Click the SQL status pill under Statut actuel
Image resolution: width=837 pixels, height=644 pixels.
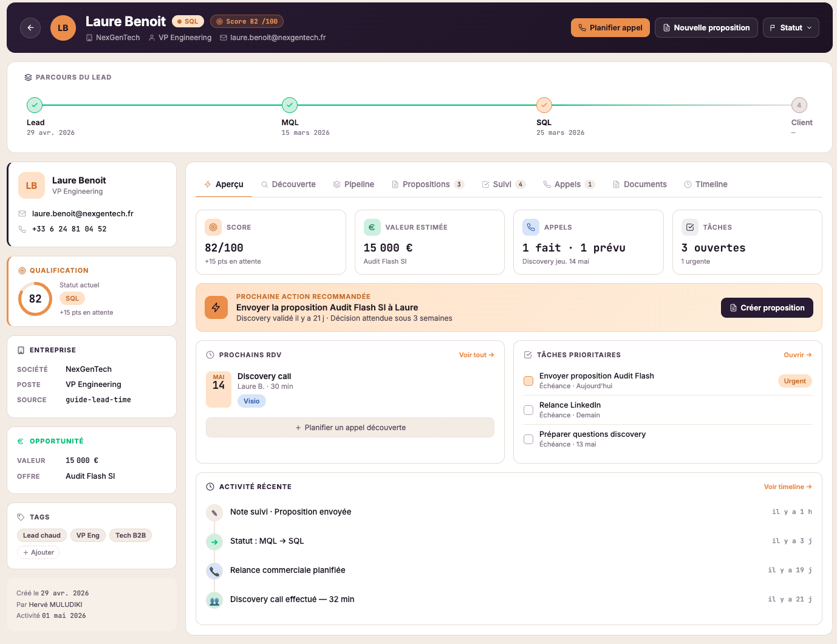click(72, 298)
